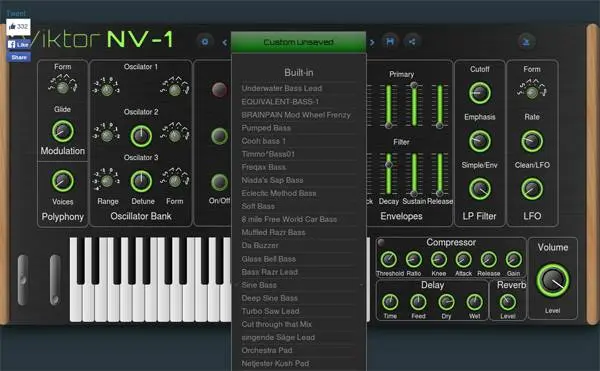Select Cooh bass 1 preset
The height and width of the screenshot is (371, 600).
[298, 141]
